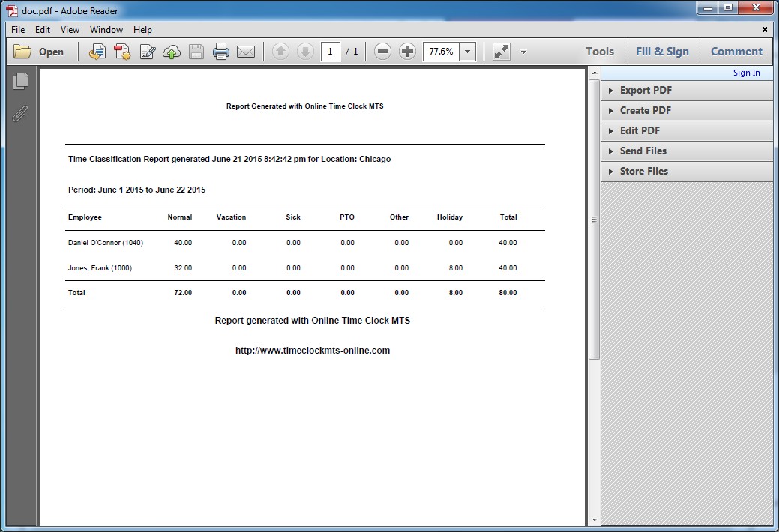Screen dimensions: 779x532
Task: Click Jones, Frank (1000) employee name
Action: [x=100, y=267]
